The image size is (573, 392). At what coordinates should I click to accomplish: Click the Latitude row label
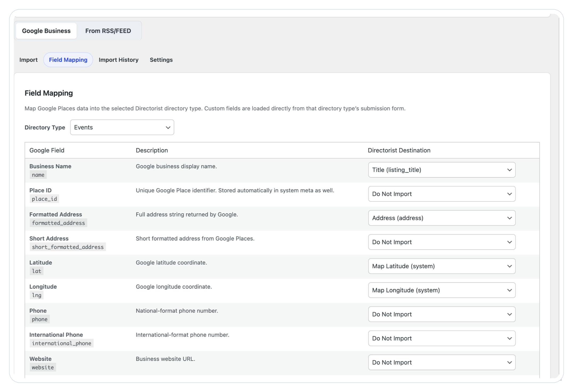click(x=41, y=263)
